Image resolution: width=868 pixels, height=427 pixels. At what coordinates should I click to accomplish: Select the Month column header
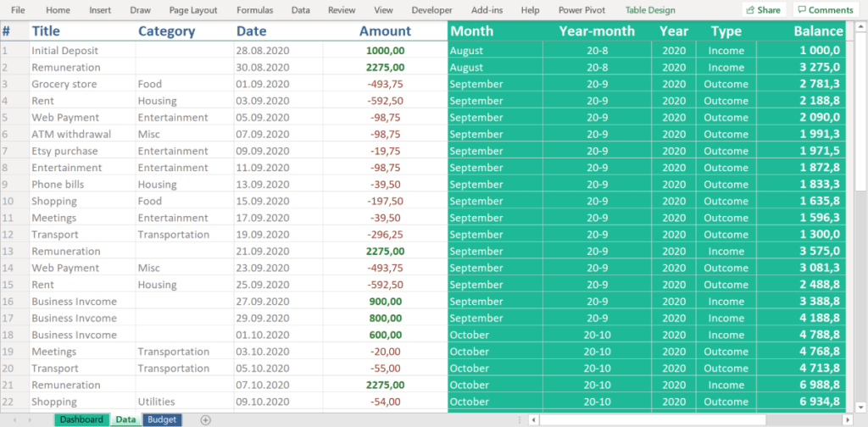495,31
